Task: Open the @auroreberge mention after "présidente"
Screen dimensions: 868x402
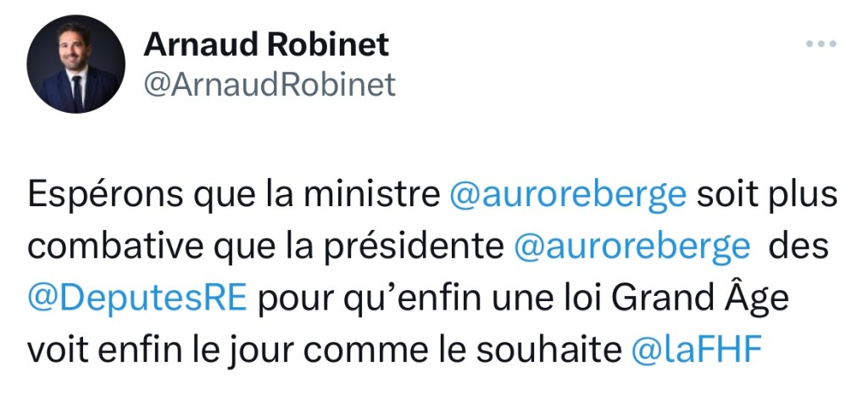Action: (632, 247)
